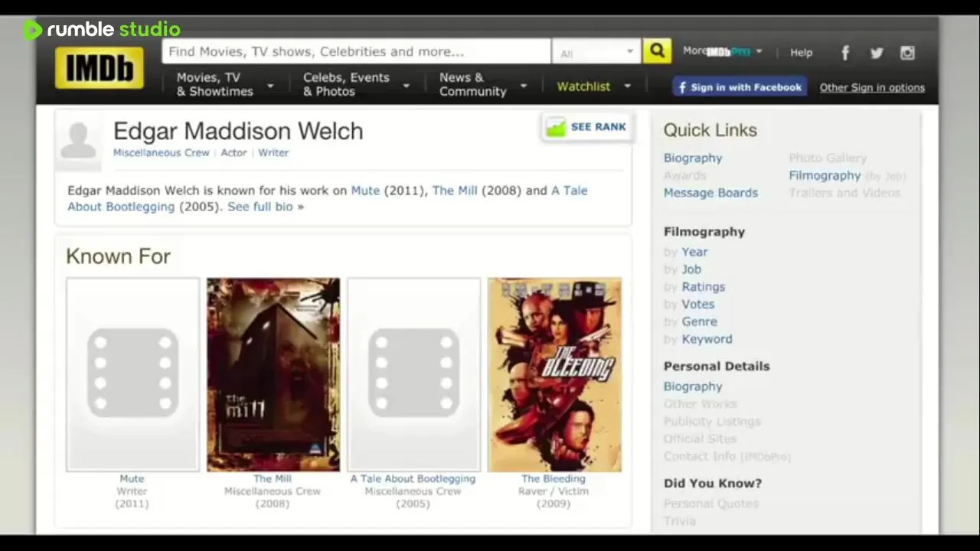Open Biography in Quick Links
980x551 pixels.
click(x=693, y=158)
